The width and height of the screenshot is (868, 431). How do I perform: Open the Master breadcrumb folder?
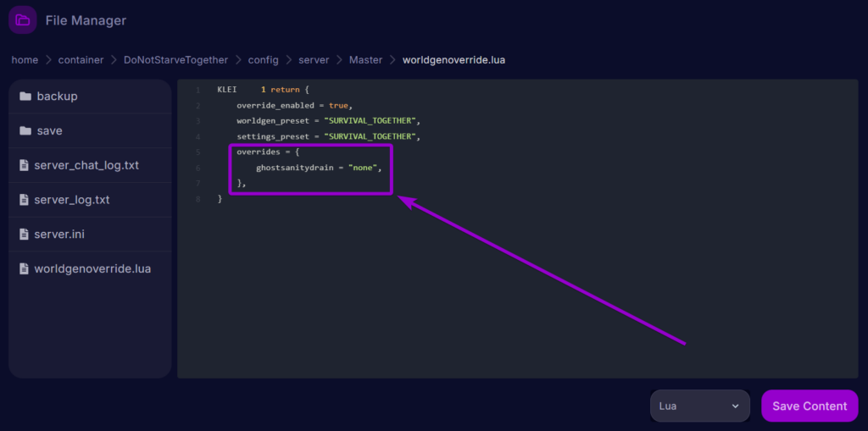pyautogui.click(x=366, y=60)
